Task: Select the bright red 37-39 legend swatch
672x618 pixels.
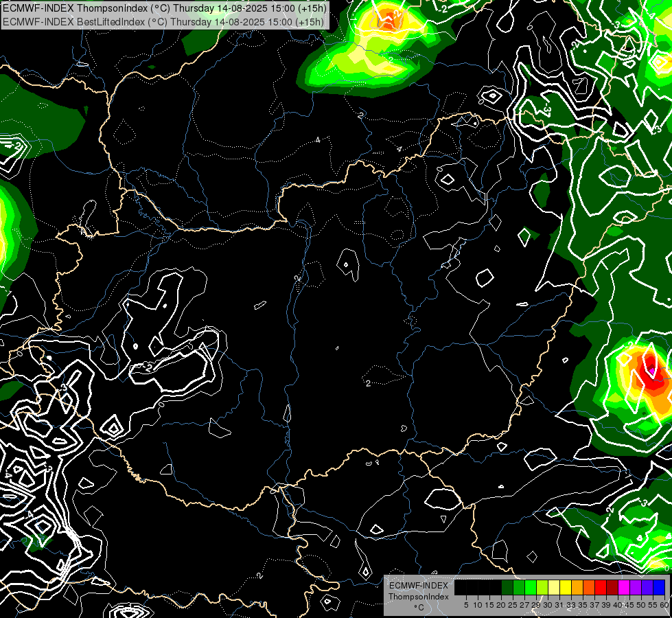Action: (601, 587)
